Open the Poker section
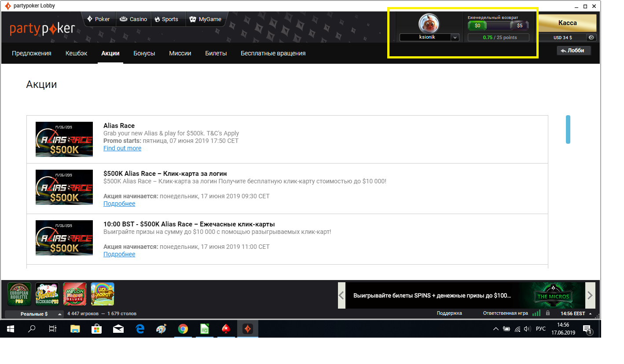624x364 pixels. coord(99,19)
